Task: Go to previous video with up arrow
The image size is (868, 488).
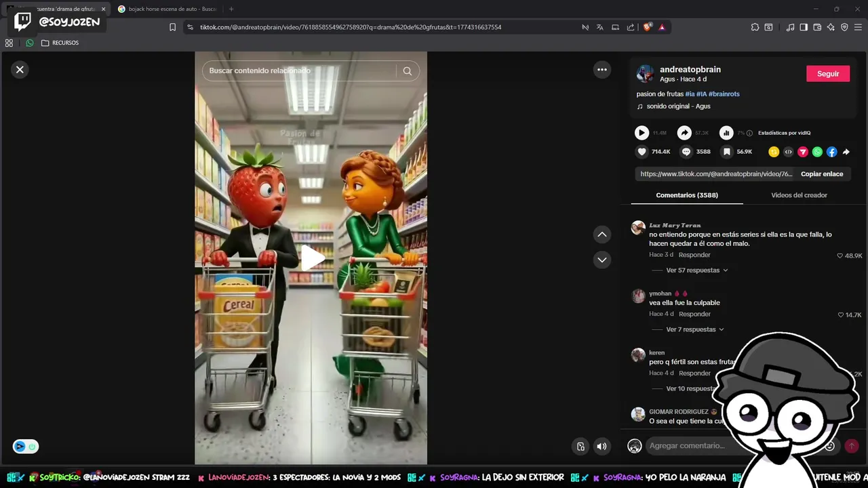Action: pos(601,234)
